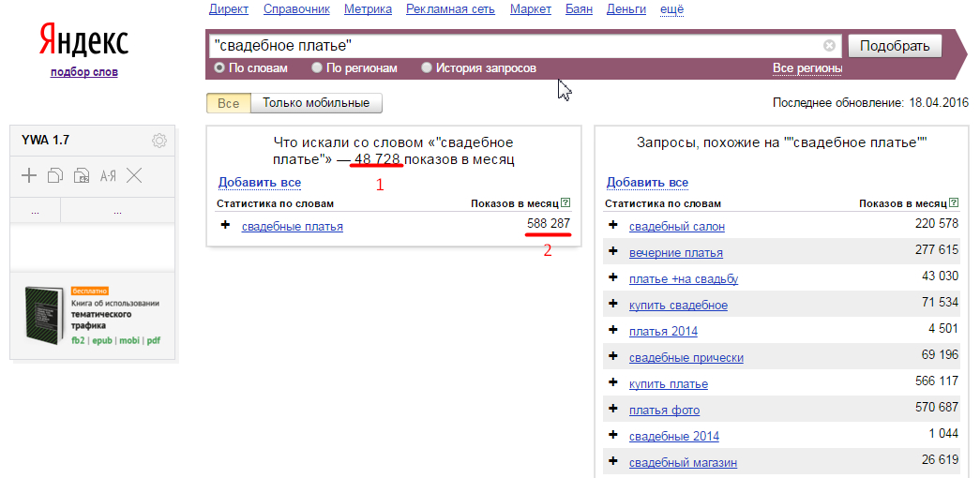The width and height of the screenshot is (980, 478).
Task: Select the 'Все' tab
Action: (228, 103)
